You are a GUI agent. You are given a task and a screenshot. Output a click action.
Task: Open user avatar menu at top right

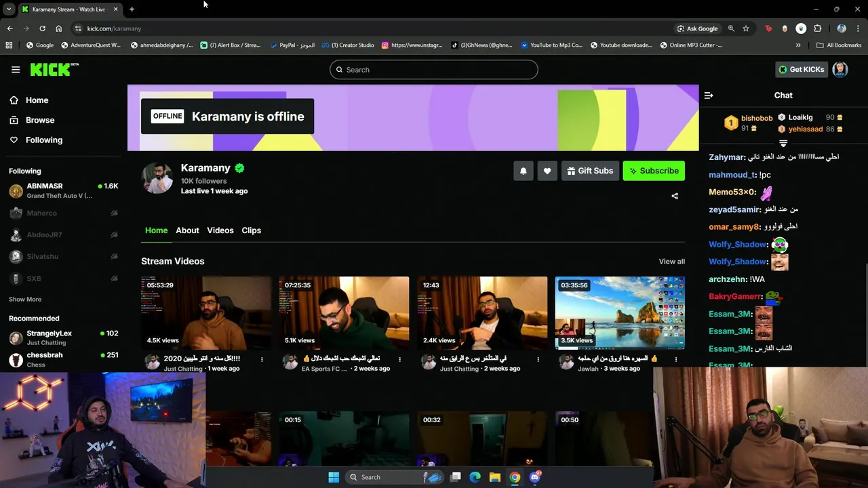click(x=840, y=69)
